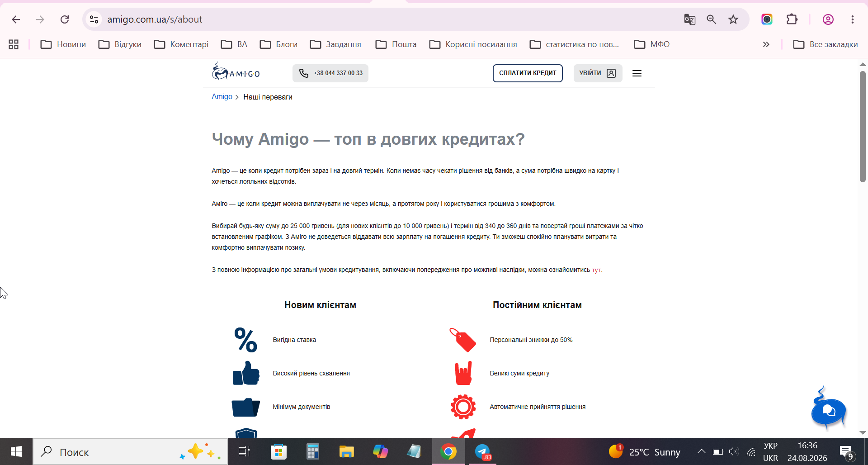Click the percent icon for Вигідна ставка
The height and width of the screenshot is (465, 868).
click(245, 340)
